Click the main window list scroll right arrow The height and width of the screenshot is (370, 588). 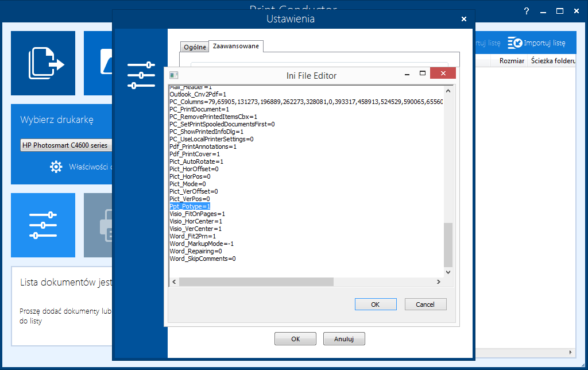tap(570, 352)
